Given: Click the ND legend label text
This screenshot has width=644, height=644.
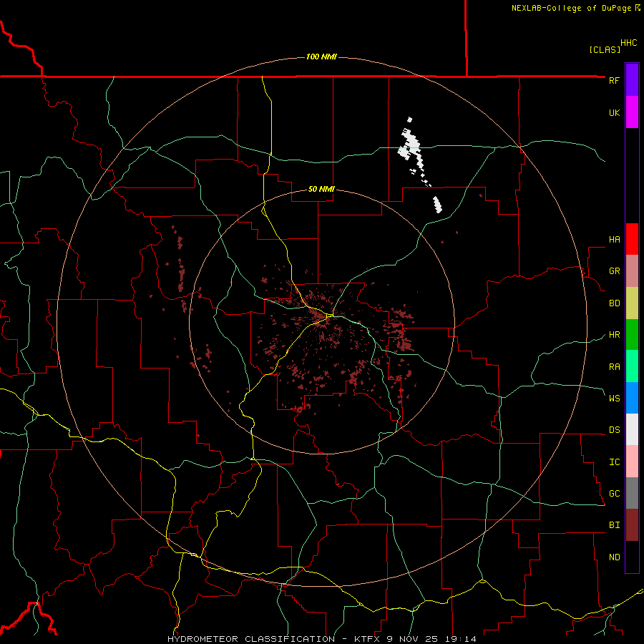Looking at the screenshot, I should click(615, 557).
